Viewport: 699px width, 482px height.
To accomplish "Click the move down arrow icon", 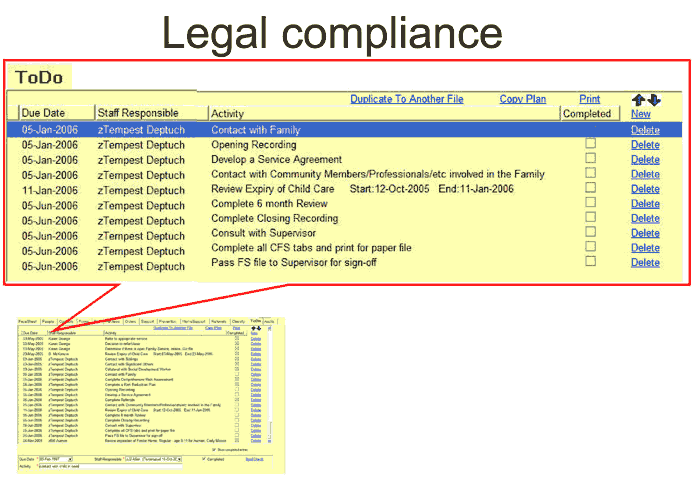I will click(x=654, y=99).
